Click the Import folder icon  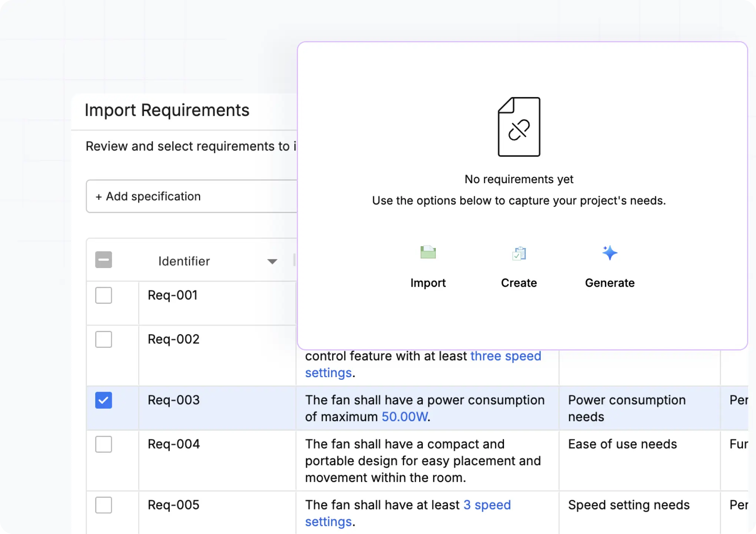point(428,252)
